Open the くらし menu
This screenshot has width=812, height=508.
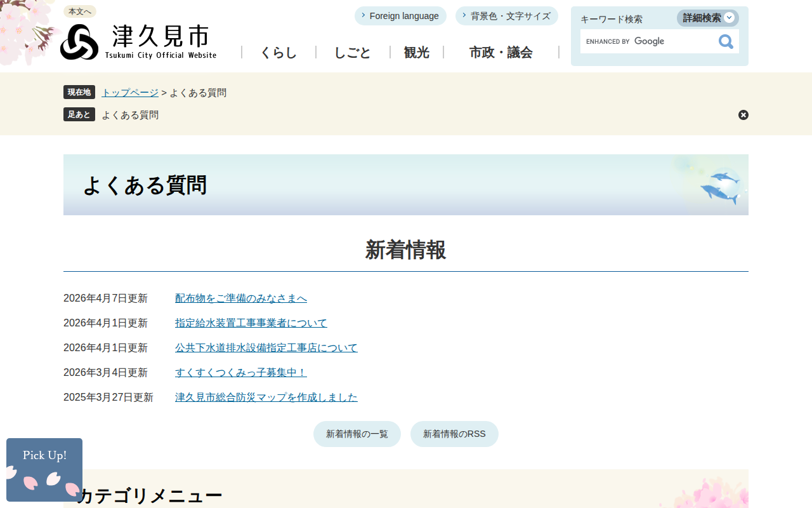click(278, 53)
